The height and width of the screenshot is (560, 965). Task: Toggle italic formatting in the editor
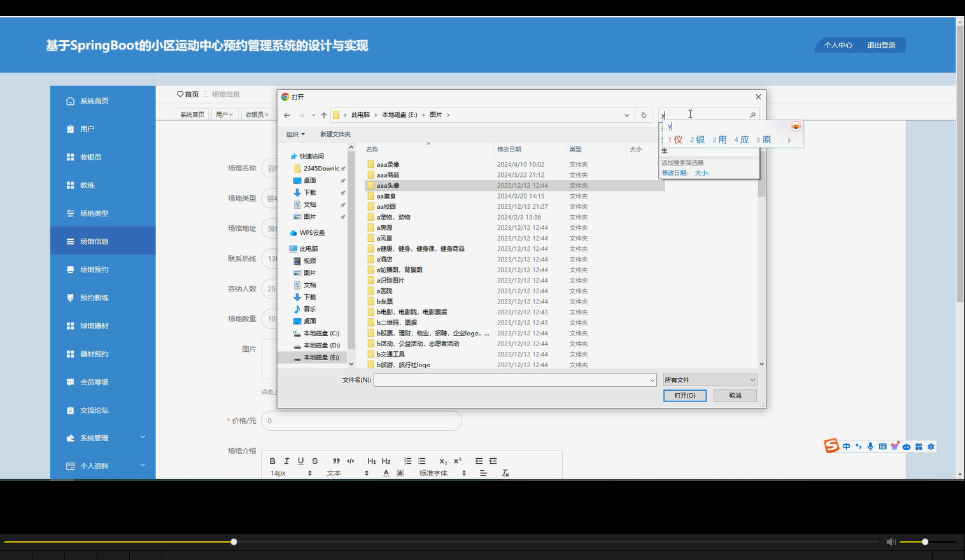point(286,460)
